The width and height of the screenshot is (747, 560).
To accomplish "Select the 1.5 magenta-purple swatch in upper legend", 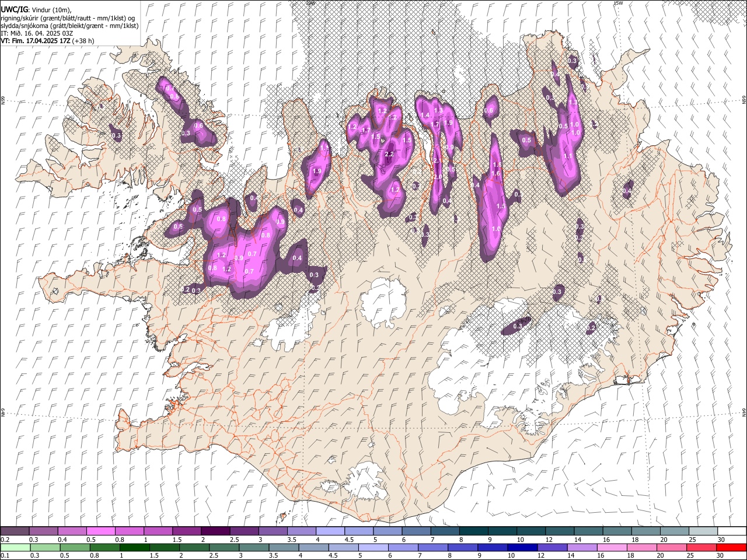I will point(187,531).
